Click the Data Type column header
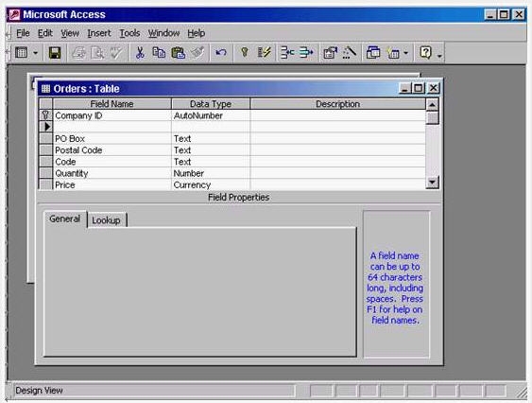The image size is (532, 403). click(x=211, y=104)
